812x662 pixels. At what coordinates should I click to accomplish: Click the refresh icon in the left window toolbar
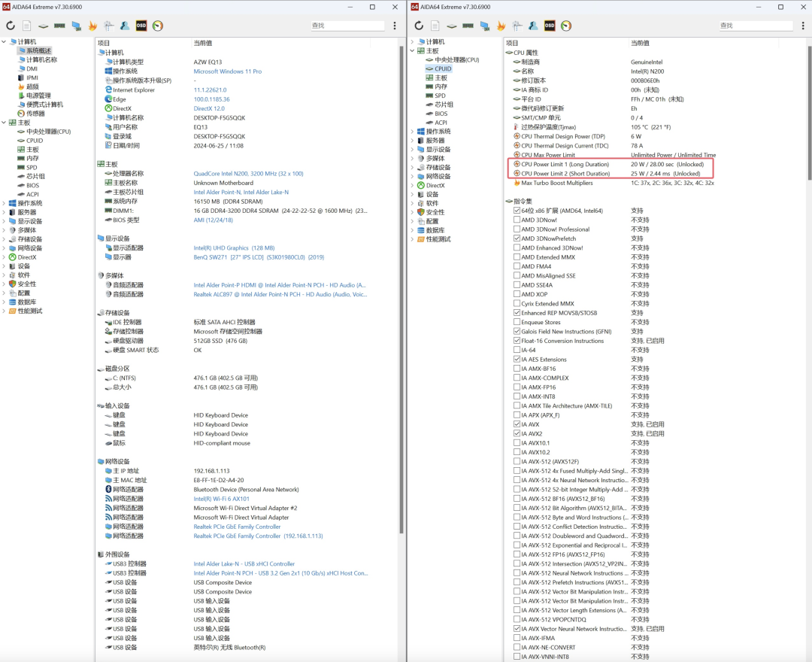11,26
